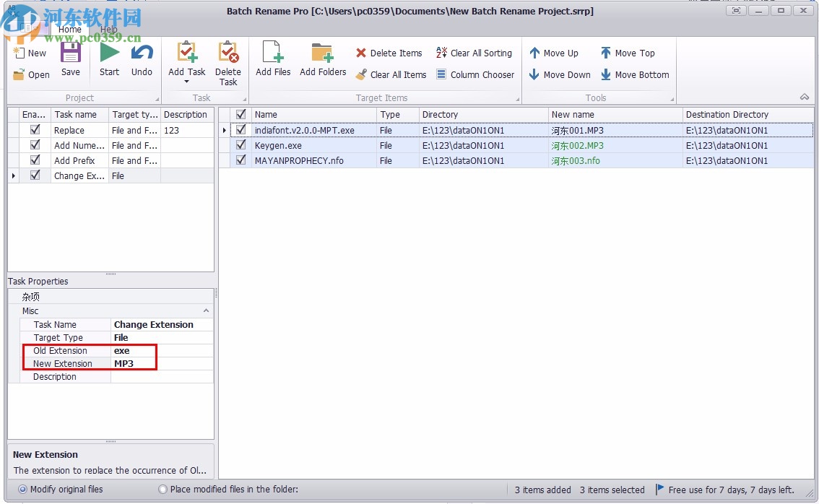Open the Add Task dropdown arrow

coord(186,82)
